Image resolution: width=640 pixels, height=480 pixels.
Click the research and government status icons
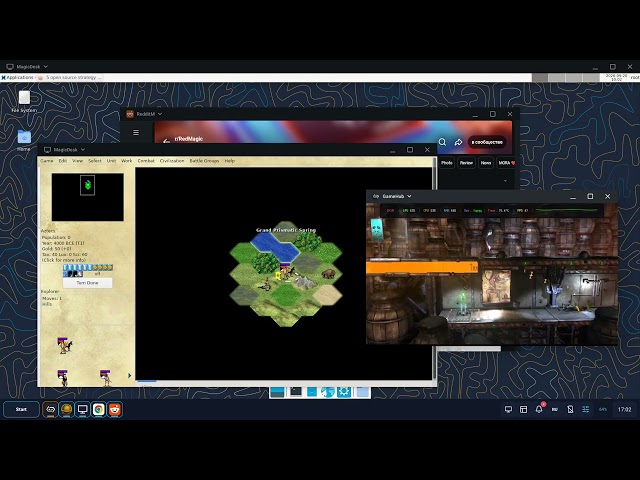click(x=73, y=274)
